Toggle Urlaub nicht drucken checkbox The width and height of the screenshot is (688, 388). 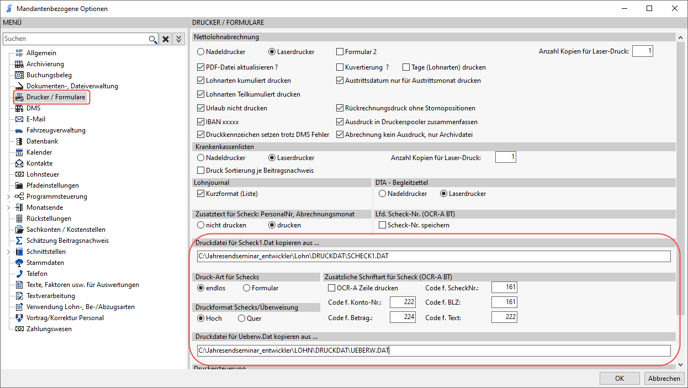click(201, 108)
